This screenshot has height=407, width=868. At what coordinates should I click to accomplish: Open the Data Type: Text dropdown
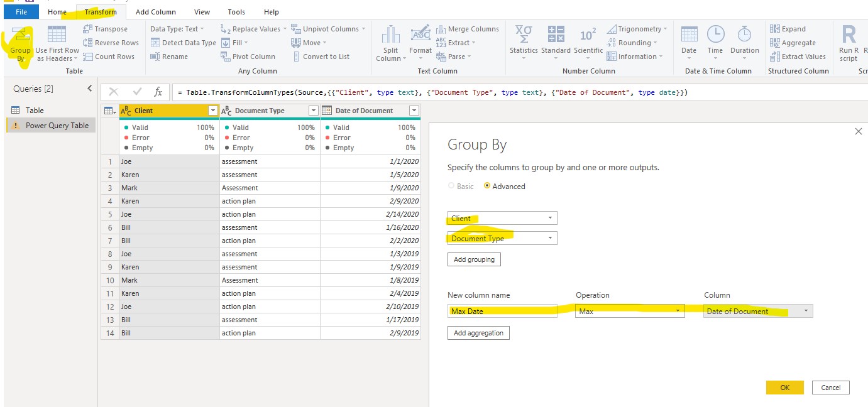coord(177,29)
